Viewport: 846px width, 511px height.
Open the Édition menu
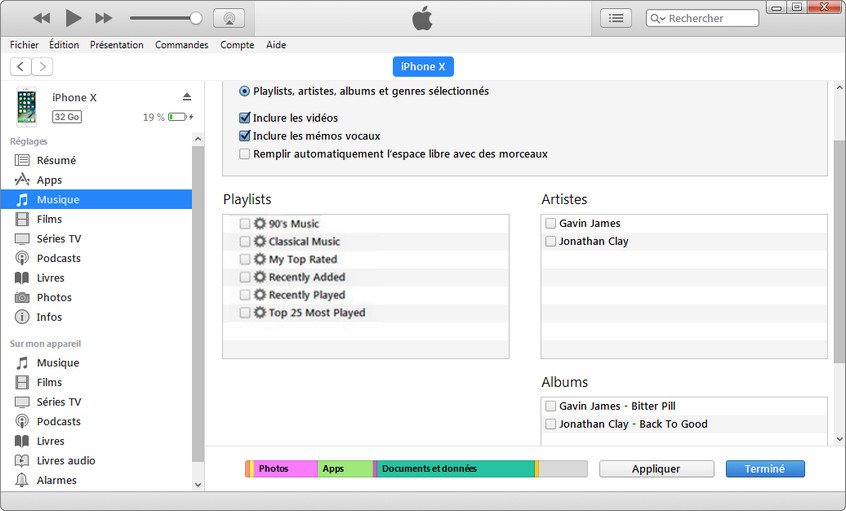(64, 45)
